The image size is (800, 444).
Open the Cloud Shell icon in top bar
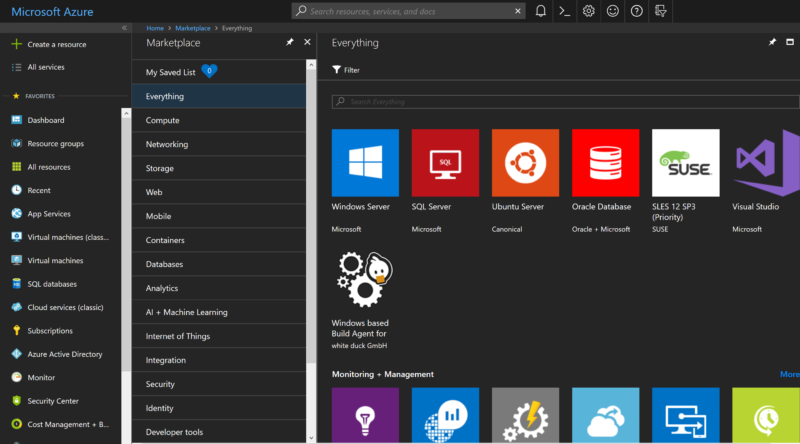564,11
